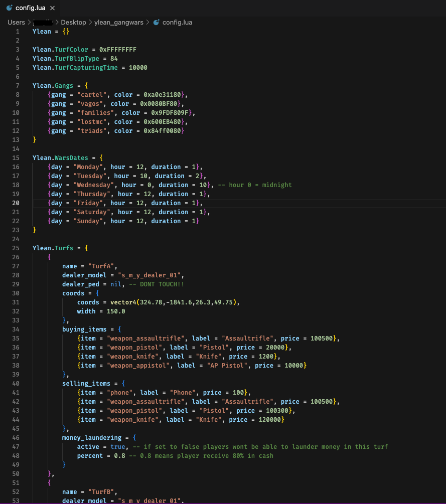Viewport: 446px width, 504px height.
Task: Open the Desktop breadcrumb folder
Action: 73,23
